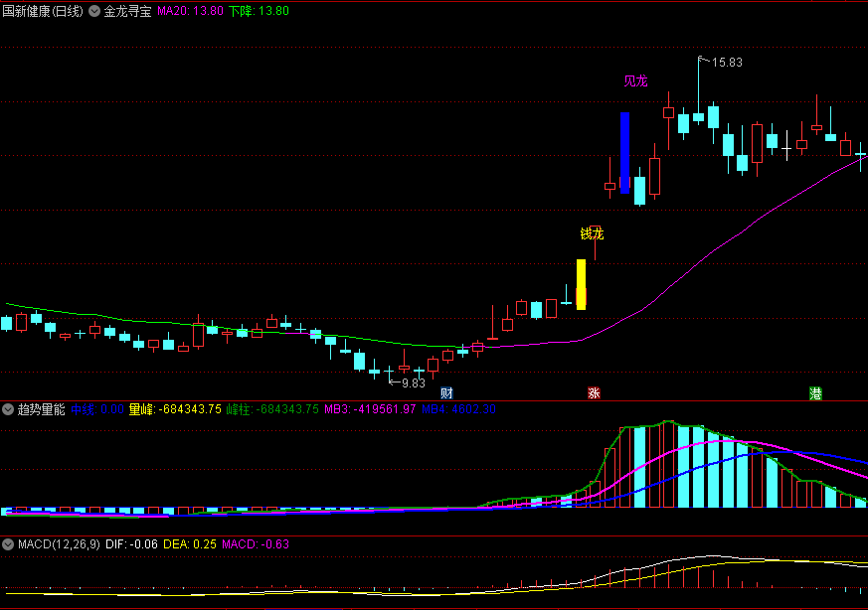Click the MACD: -0.63 value
The image size is (868, 610).
tap(256, 544)
